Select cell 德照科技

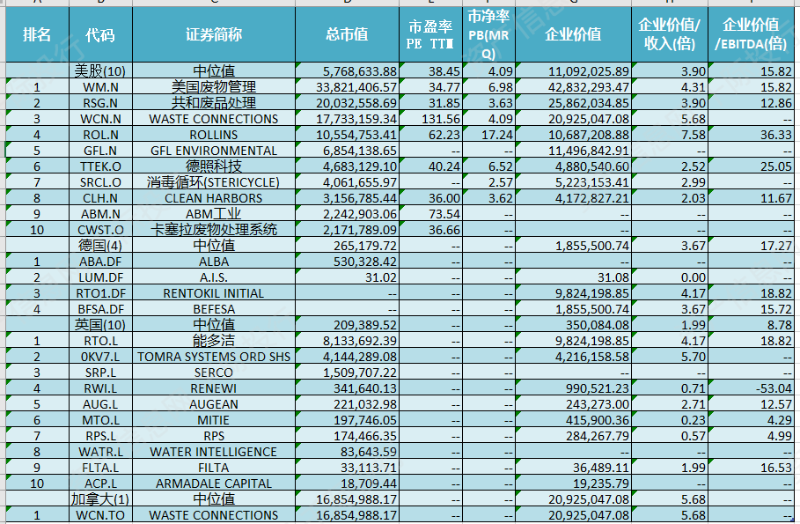214,166
